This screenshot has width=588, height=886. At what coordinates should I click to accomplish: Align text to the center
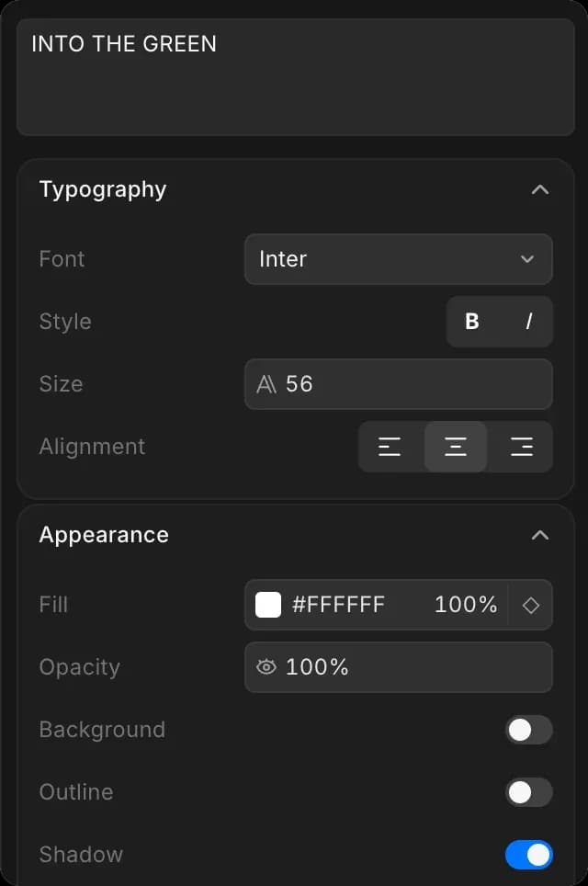coord(456,447)
